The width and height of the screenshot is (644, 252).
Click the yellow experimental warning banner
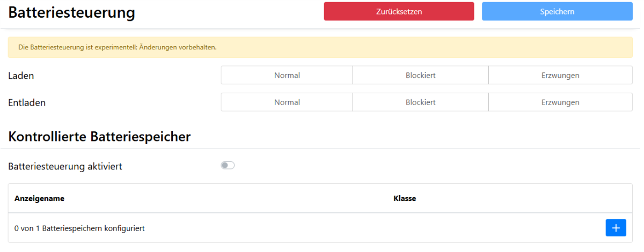pos(320,47)
